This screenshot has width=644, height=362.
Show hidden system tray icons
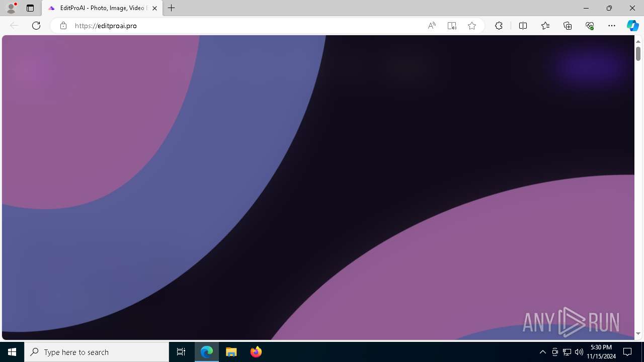point(542,352)
